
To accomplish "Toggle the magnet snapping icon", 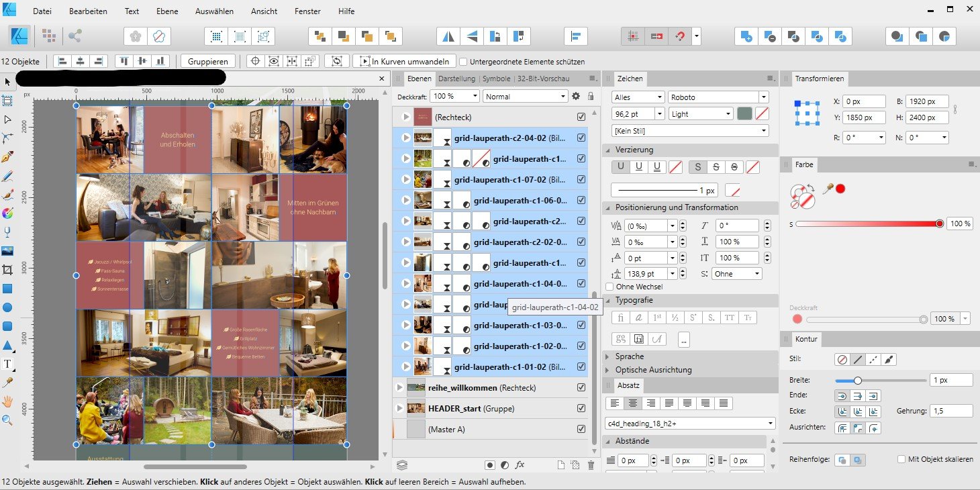I will point(679,36).
